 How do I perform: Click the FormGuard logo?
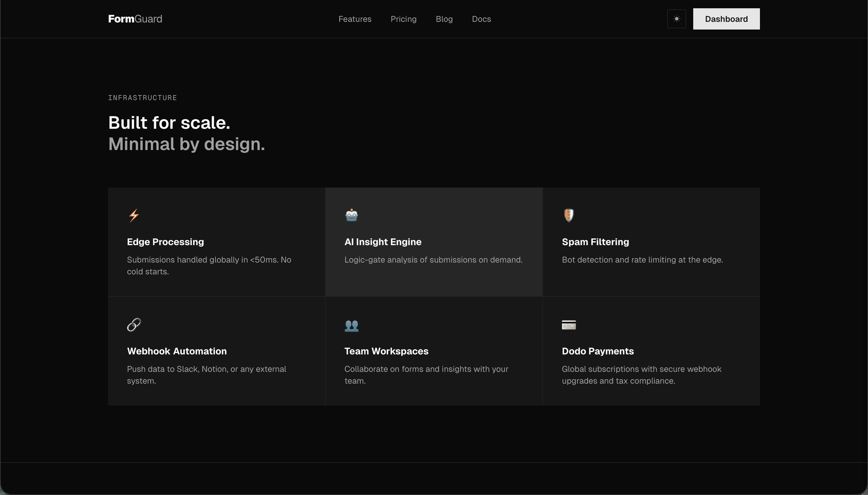(135, 19)
